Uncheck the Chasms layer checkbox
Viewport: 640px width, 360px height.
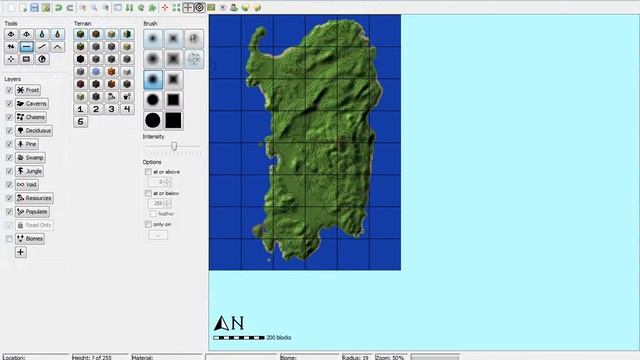click(9, 117)
